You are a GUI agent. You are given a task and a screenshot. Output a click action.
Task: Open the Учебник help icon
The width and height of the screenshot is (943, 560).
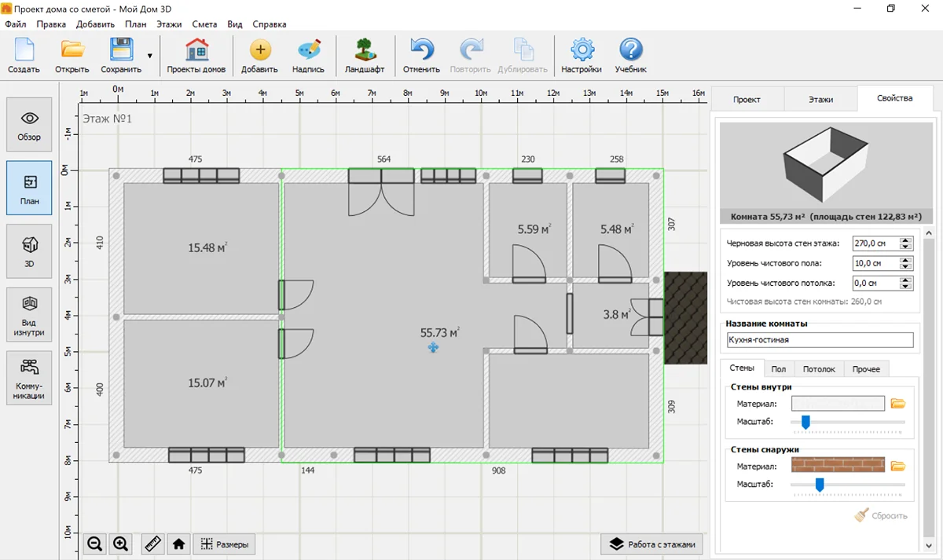[x=631, y=55]
